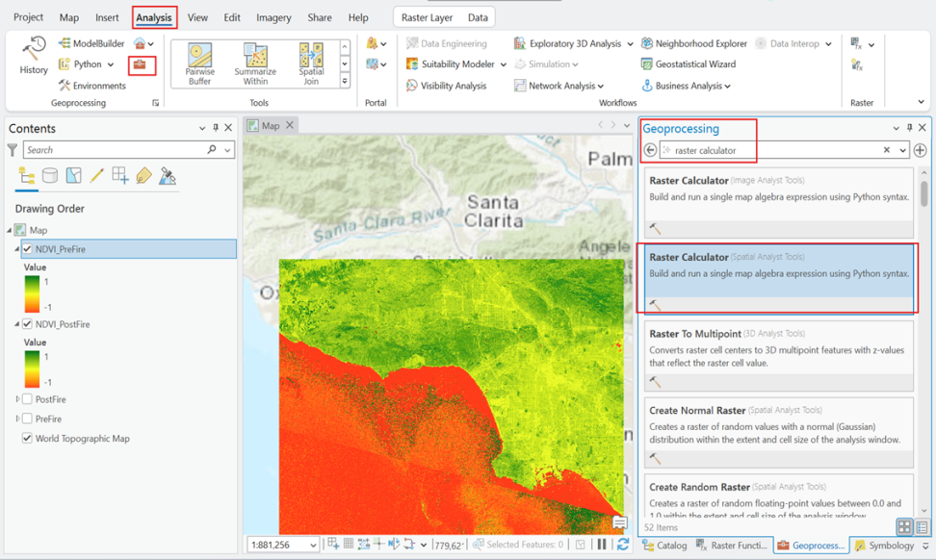This screenshot has width=936, height=560.
Task: Collapse the NDVI_PostFire layer legend
Action: tap(16, 324)
